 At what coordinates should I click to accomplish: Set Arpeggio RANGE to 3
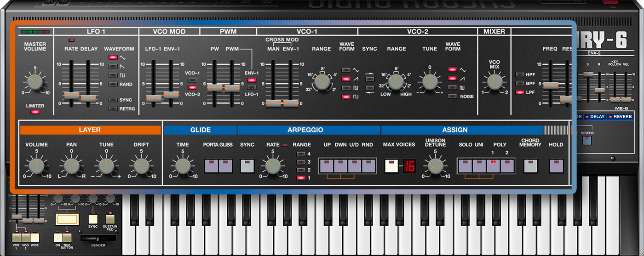pyautogui.click(x=300, y=162)
